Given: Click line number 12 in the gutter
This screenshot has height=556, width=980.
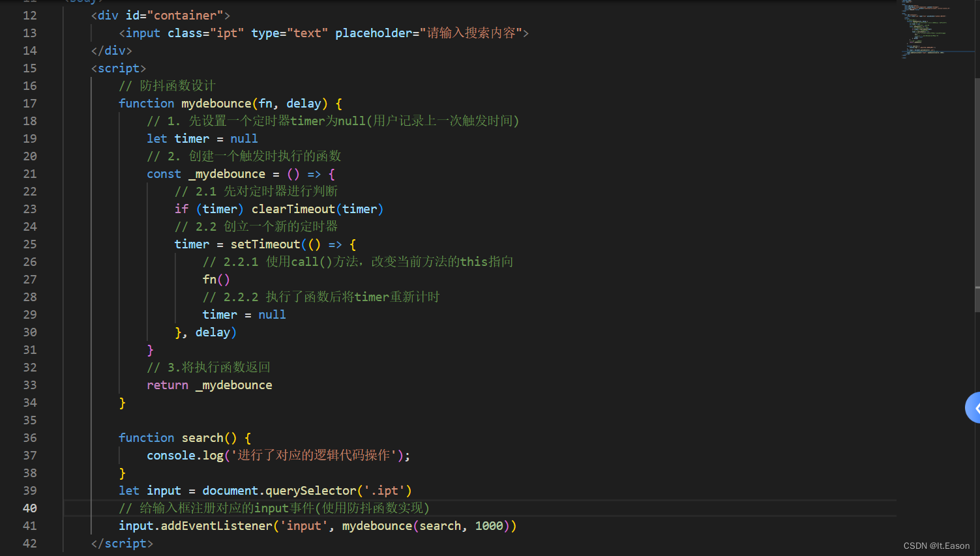Looking at the screenshot, I should click(x=30, y=15).
